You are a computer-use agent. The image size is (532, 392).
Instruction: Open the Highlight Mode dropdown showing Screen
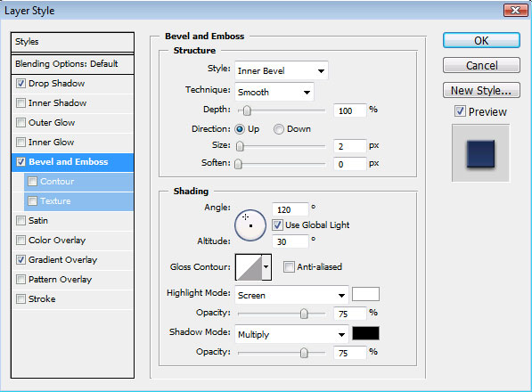click(291, 295)
